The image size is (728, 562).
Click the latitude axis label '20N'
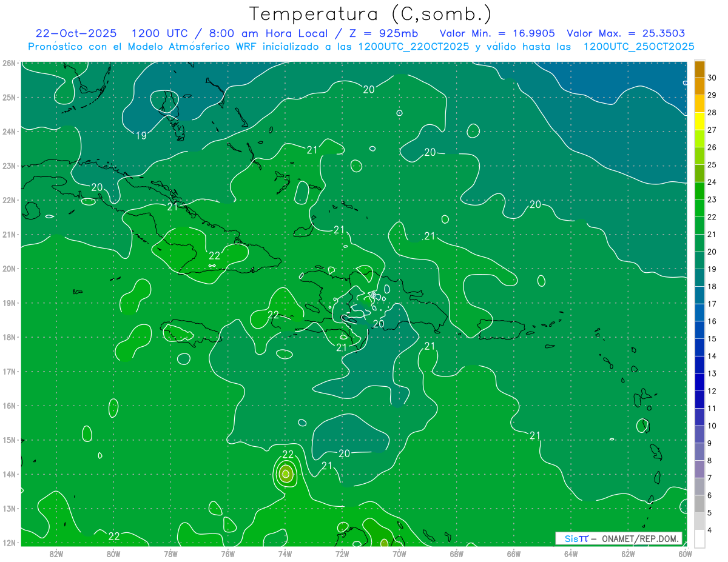tap(9, 268)
